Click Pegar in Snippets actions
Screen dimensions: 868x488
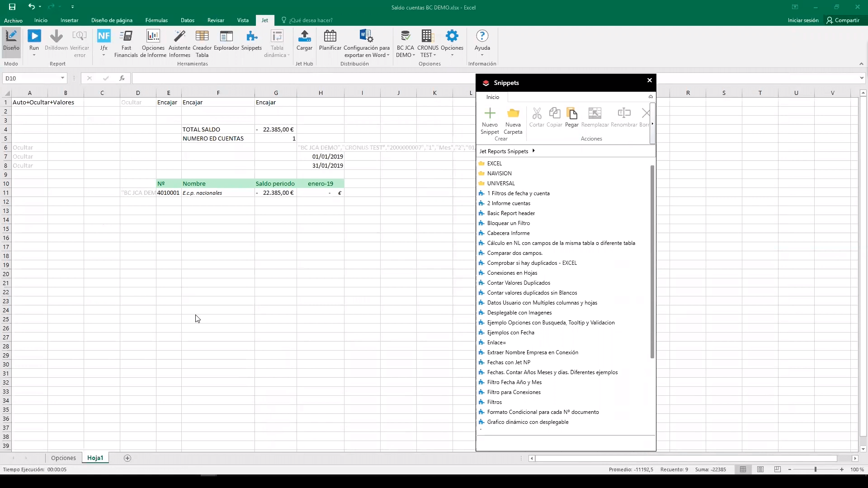pos(571,117)
